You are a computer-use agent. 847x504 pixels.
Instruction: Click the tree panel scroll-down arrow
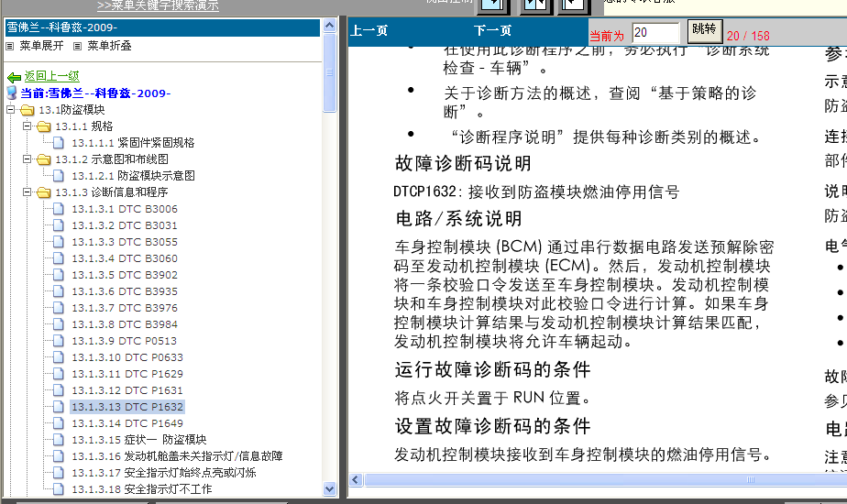click(329, 488)
